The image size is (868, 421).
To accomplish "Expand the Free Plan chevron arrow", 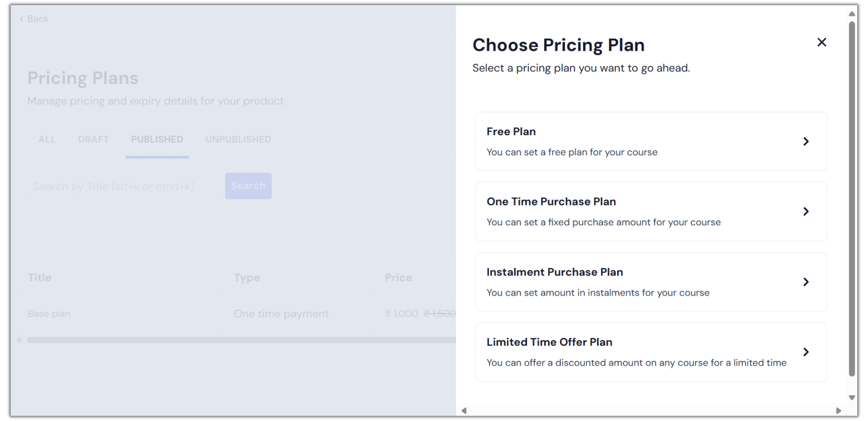I will pos(806,141).
